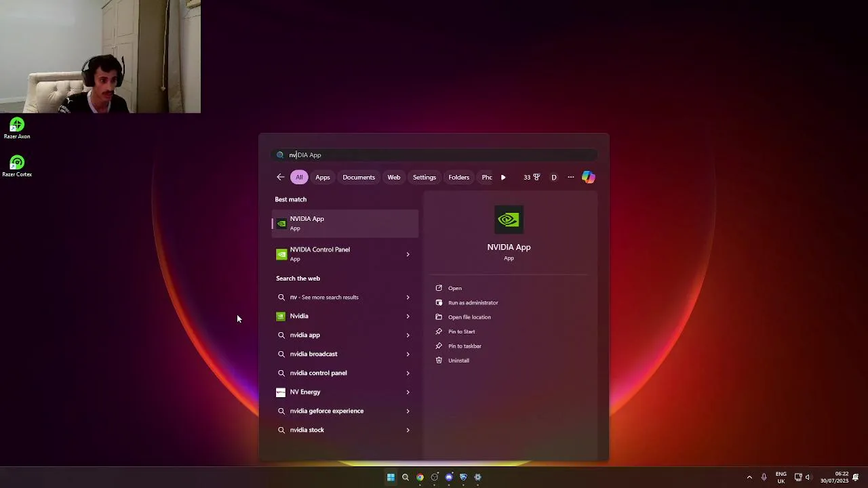Select the All filter tab
The image size is (868, 488).
[299, 177]
